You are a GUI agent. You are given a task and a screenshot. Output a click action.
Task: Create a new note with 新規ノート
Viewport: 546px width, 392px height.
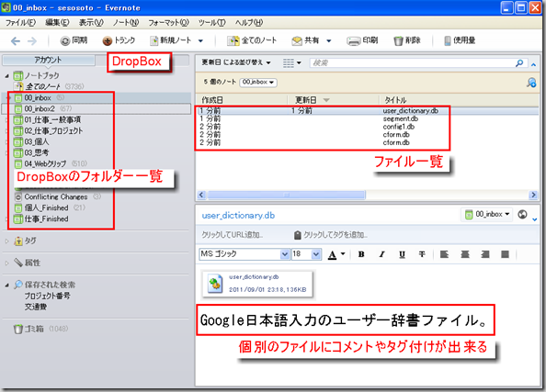pyautogui.click(x=171, y=40)
